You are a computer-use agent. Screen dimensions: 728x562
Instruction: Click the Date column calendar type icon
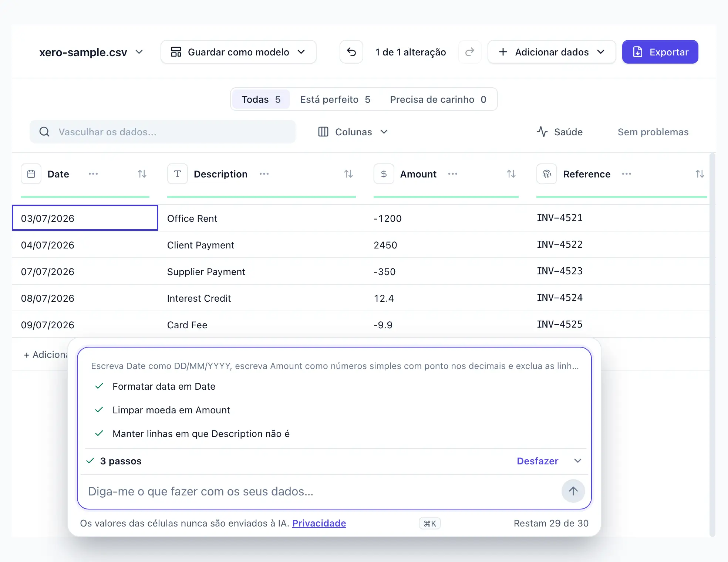[31, 174]
